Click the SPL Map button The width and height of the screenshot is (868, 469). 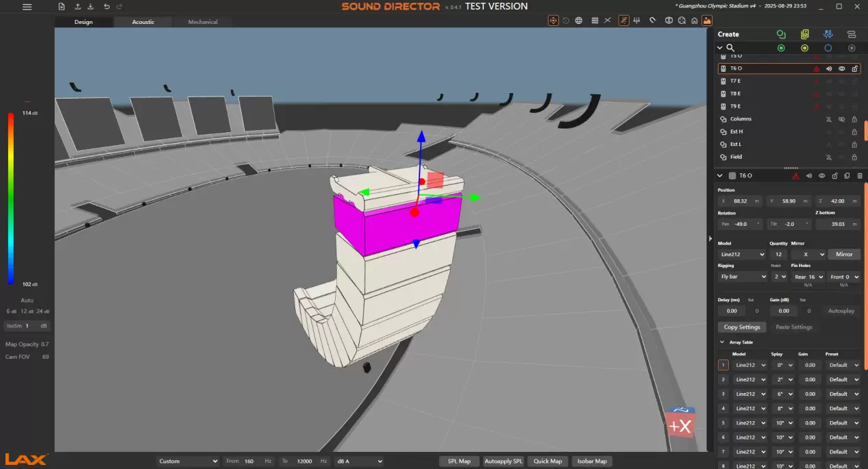tap(459, 461)
